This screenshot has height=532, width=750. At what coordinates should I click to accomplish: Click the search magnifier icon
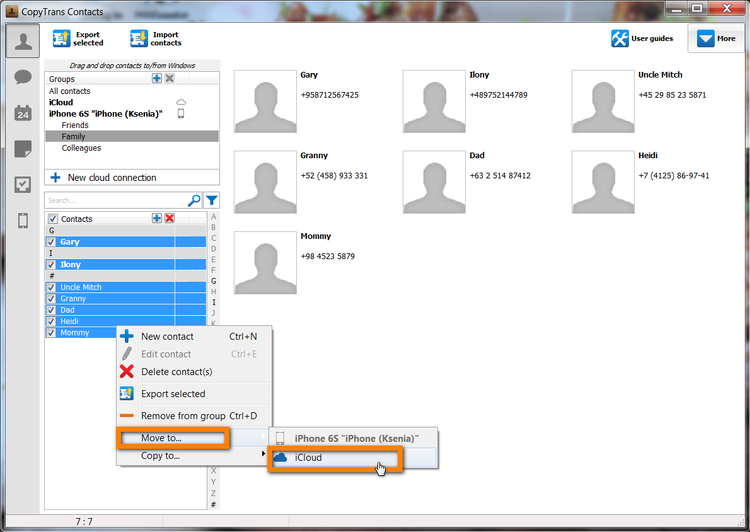click(x=194, y=200)
